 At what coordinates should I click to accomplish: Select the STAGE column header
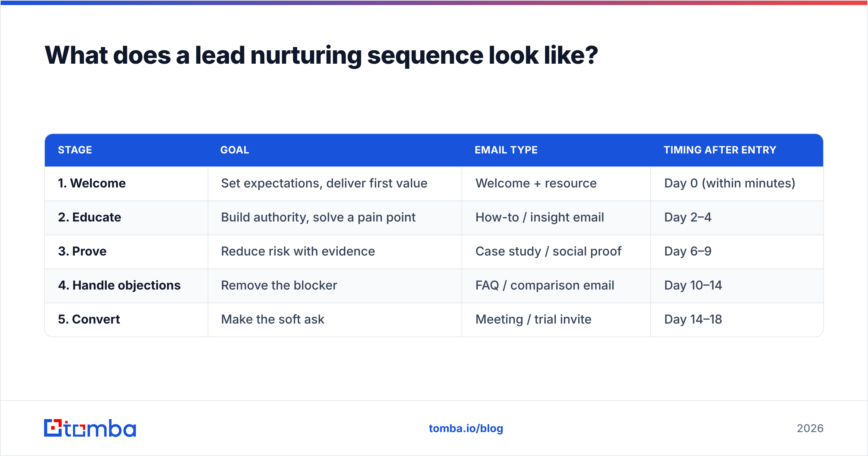(x=75, y=150)
